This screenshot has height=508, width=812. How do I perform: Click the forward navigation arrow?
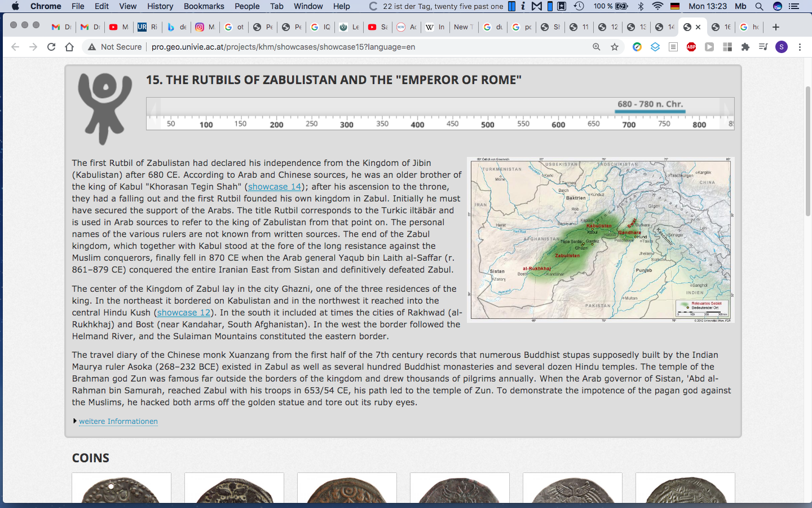pyautogui.click(x=33, y=47)
